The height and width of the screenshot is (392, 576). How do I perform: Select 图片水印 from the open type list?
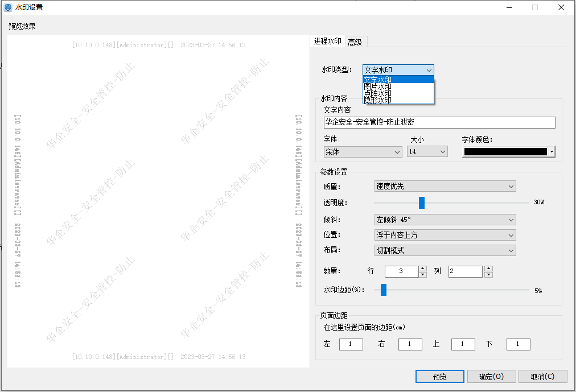(378, 86)
